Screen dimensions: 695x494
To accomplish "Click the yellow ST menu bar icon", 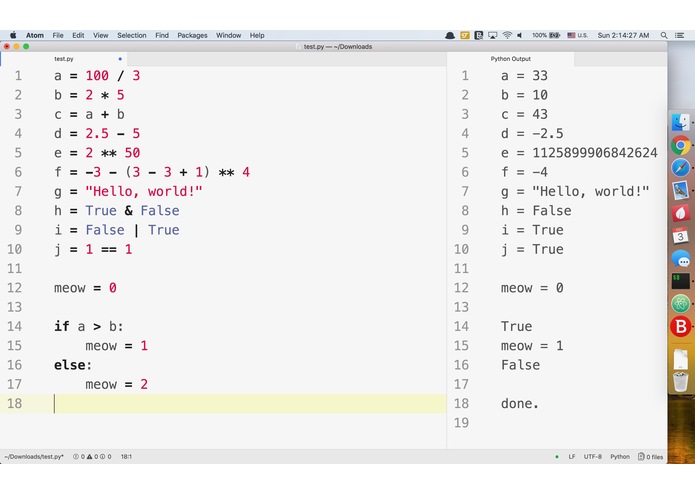I will coord(465,35).
